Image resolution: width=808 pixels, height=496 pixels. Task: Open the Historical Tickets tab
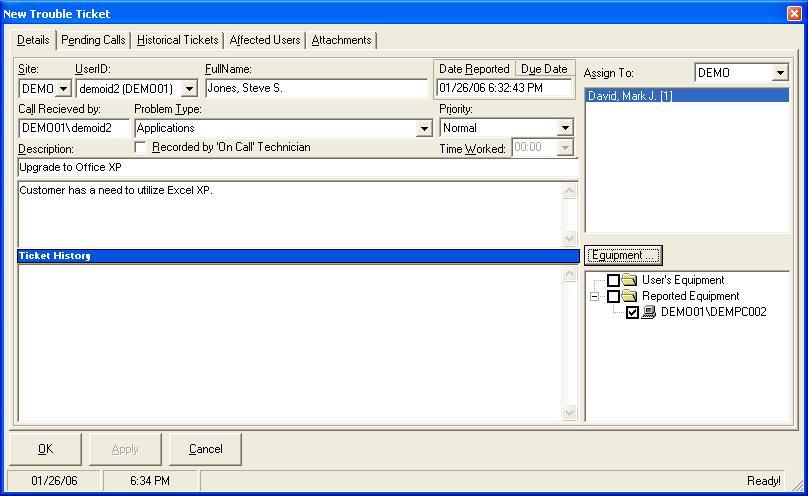click(177, 40)
